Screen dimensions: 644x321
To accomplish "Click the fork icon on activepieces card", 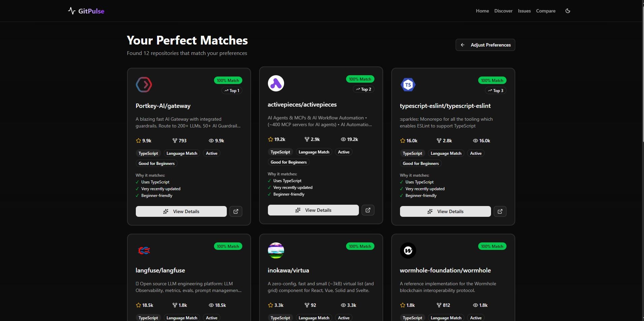I will (x=307, y=139).
